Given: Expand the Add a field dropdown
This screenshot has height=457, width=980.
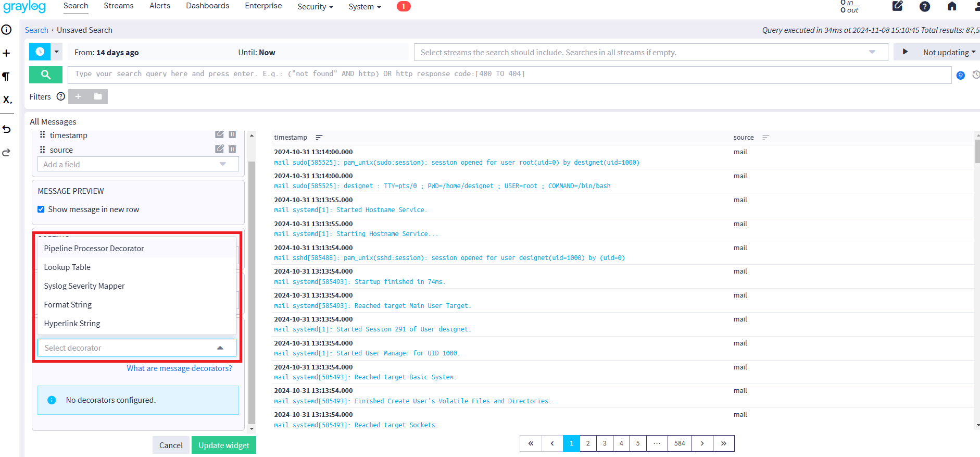Looking at the screenshot, I should (x=223, y=164).
